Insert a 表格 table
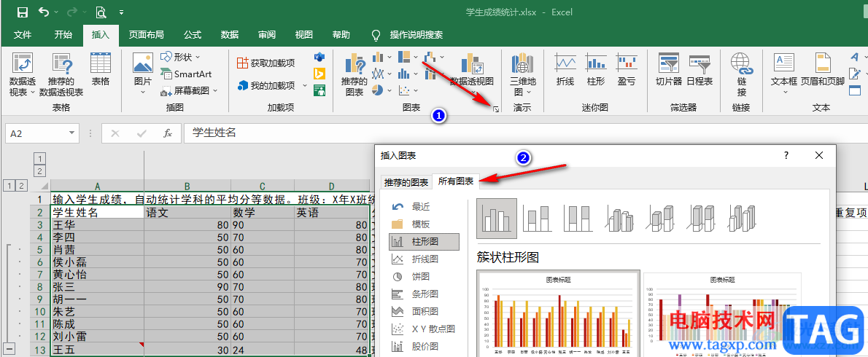This screenshot has width=868, height=357. click(x=100, y=69)
